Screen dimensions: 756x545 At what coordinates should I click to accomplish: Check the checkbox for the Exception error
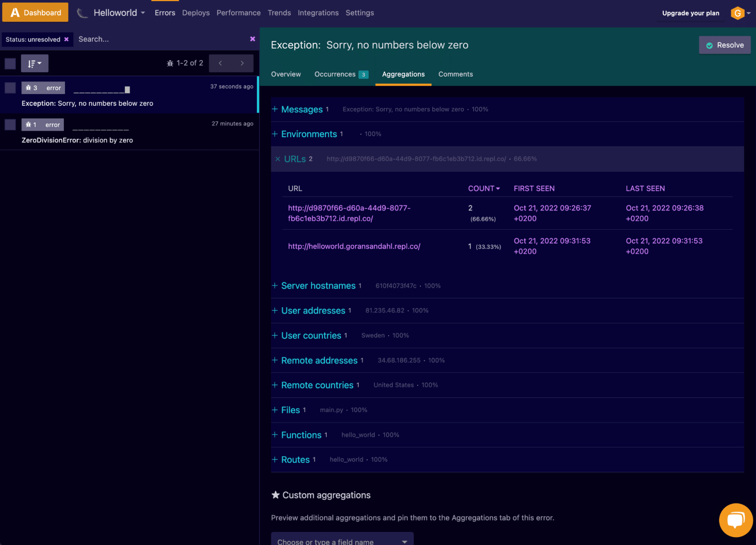click(x=10, y=87)
